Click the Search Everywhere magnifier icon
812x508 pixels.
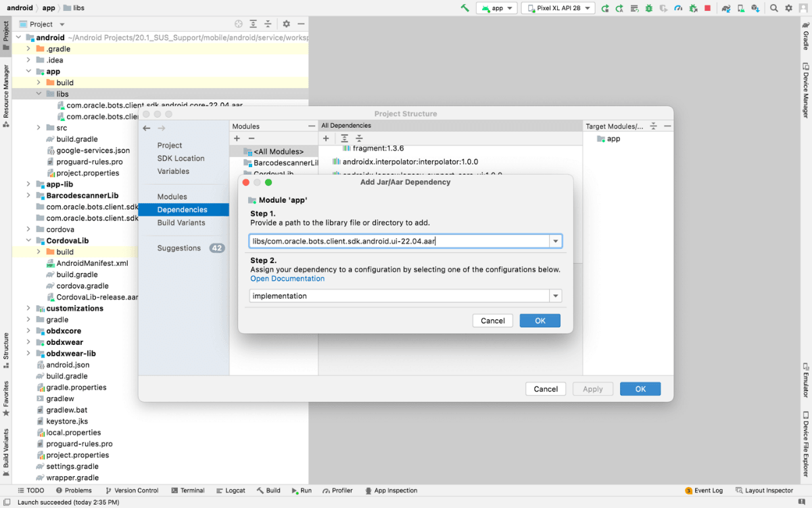coord(774,8)
